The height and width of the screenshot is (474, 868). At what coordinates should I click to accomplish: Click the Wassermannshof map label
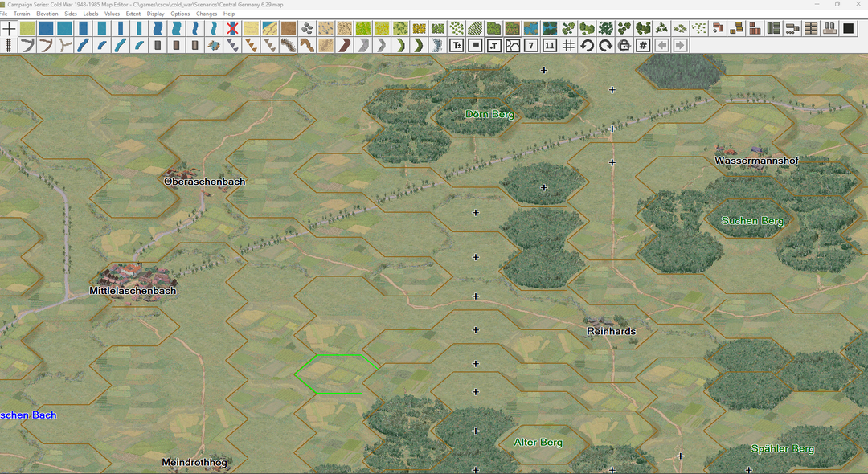tap(757, 161)
